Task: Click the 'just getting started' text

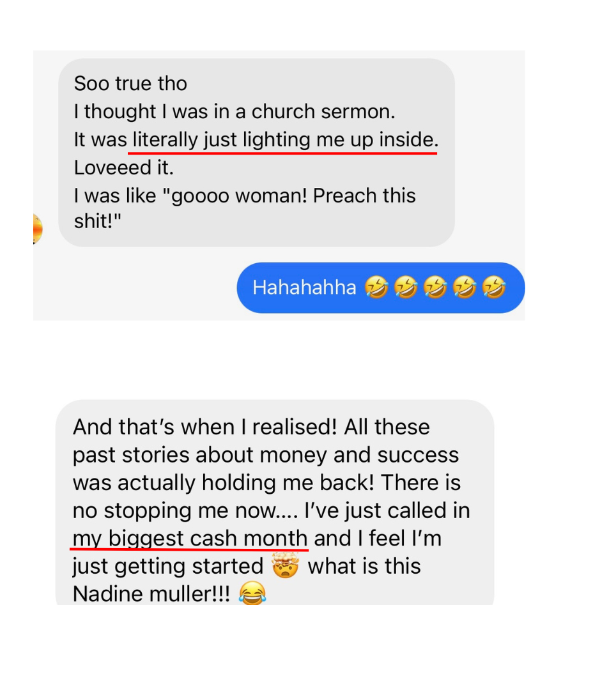Action: point(167,566)
